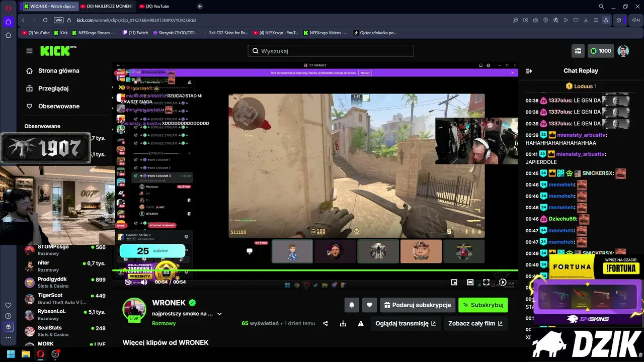644x362 pixels.
Task: Open Zobacz cały film link
Action: (x=475, y=323)
